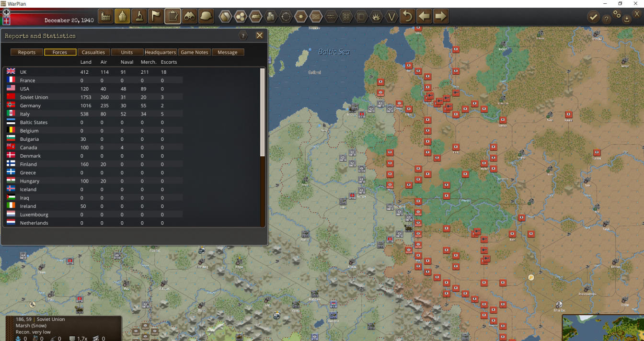The height and width of the screenshot is (341, 644).
Task: Toggle the four-squares grid hexagon overlay
Action: (x=346, y=17)
